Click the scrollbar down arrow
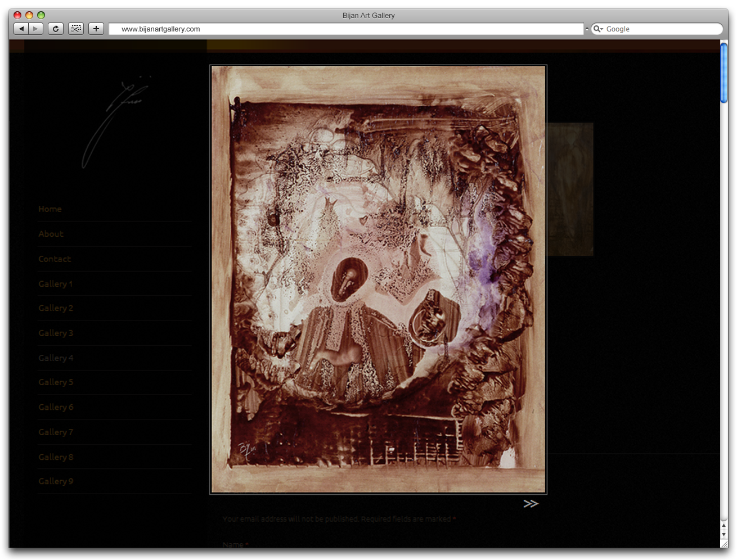This screenshot has height=560, width=737. coord(724,535)
